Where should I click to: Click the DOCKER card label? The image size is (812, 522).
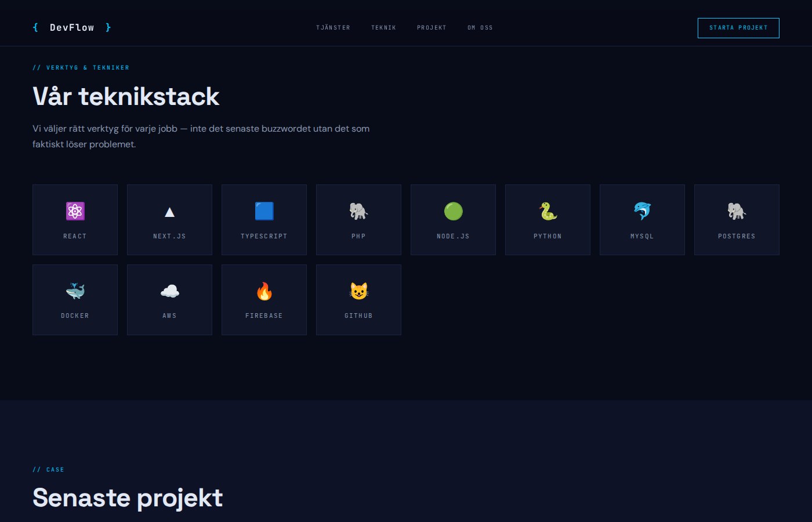click(75, 316)
